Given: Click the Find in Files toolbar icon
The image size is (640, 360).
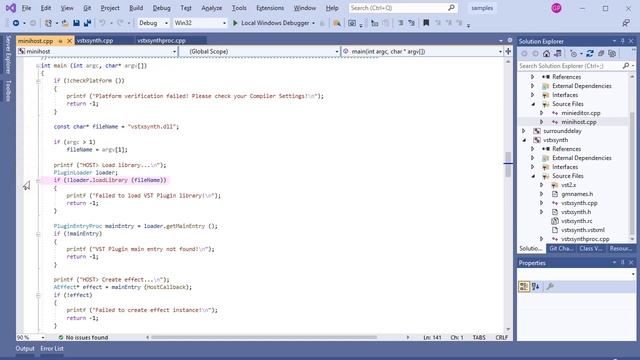Looking at the screenshot, I should point(337,23).
